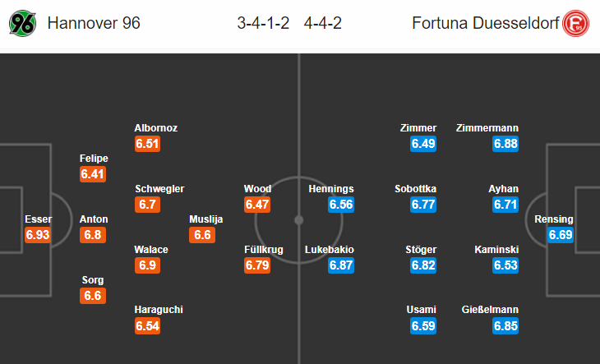Viewport: 600px width, 364px height.
Task: Select Muslija's 6.6 rating badge
Action: pos(202,234)
